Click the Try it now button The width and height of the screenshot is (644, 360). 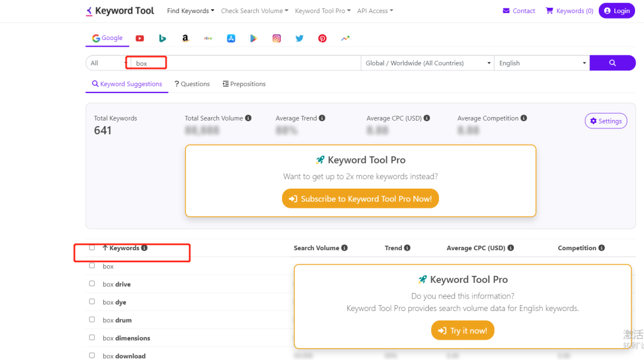(x=463, y=330)
